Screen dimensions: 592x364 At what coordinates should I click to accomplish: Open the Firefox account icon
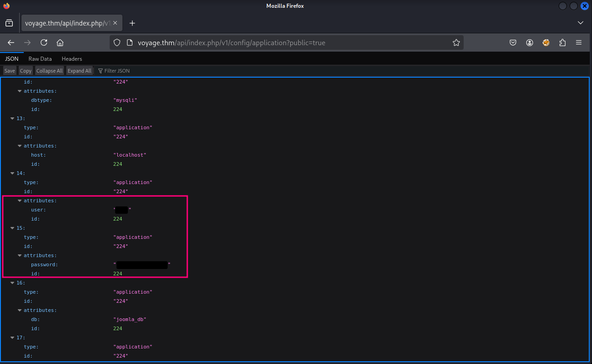tap(529, 42)
